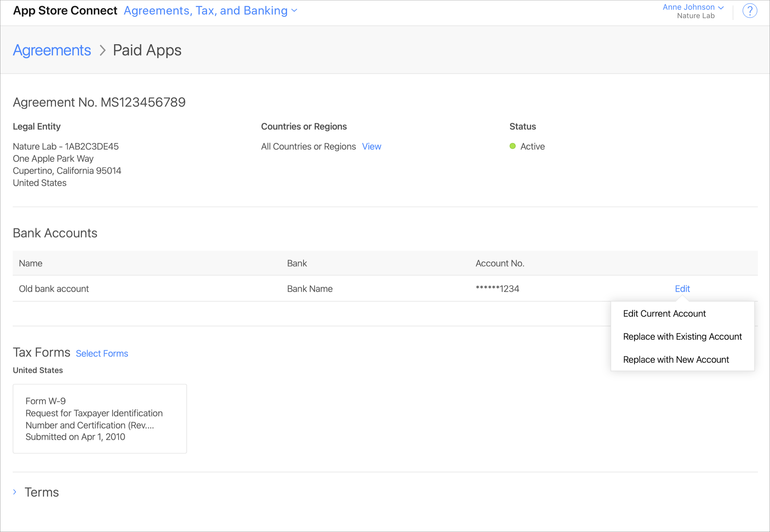Open Anne Johnson account menu
The width and height of the screenshot is (770, 532).
pyautogui.click(x=693, y=7)
